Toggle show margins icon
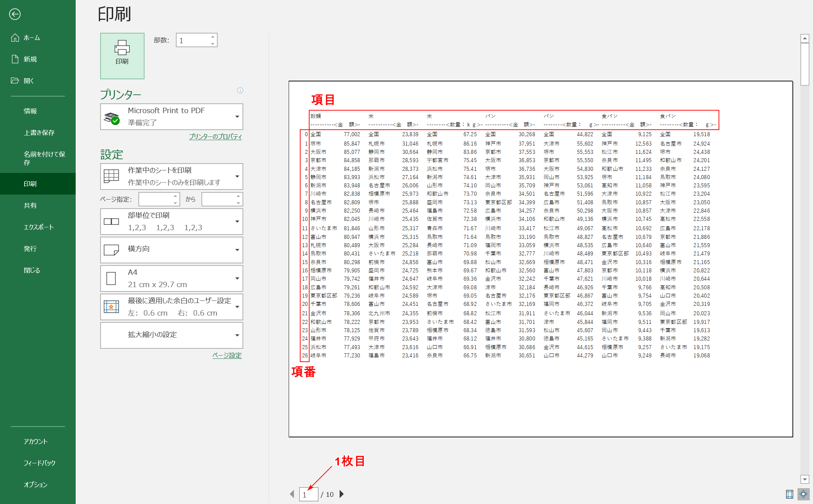Viewport: 813px width, 504px height. pos(789,494)
